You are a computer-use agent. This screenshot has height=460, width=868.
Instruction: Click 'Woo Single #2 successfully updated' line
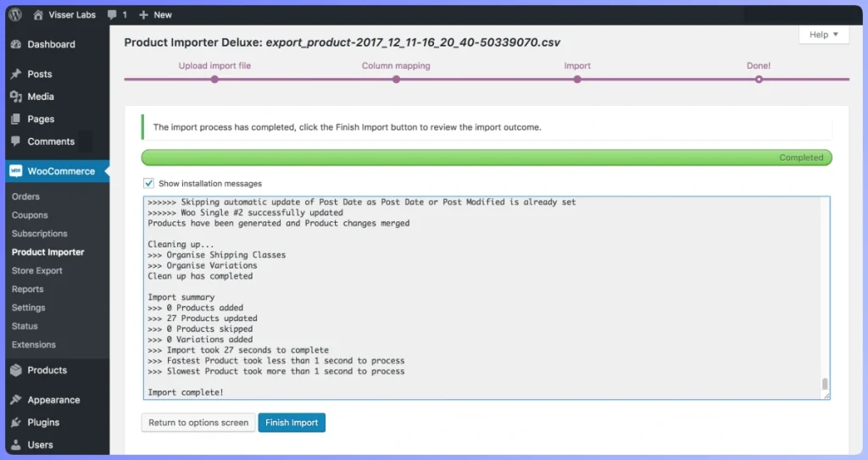click(x=245, y=213)
